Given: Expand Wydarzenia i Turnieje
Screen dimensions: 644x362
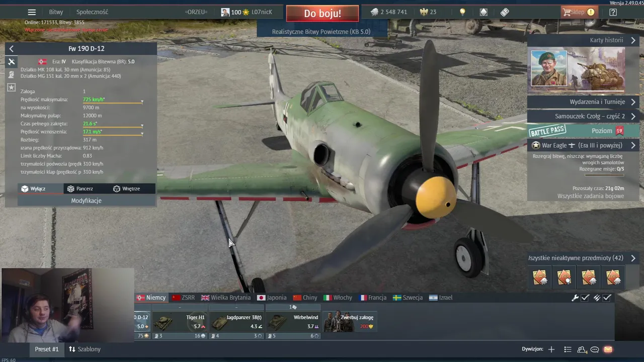Looking at the screenshot, I should tap(584, 102).
